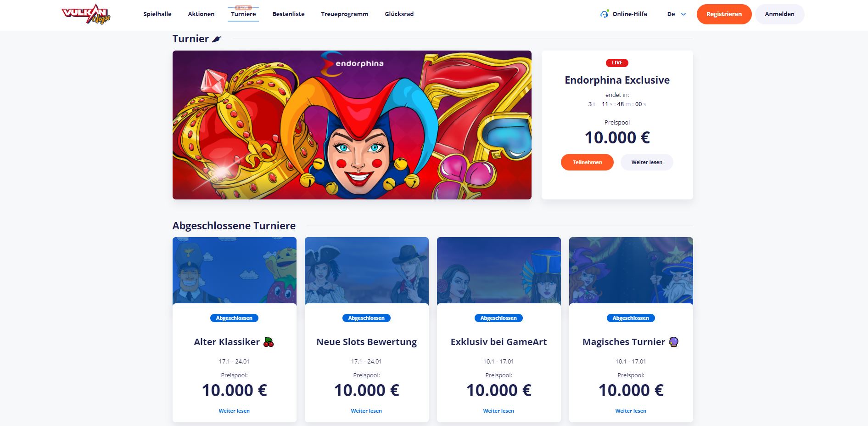Click Weiter lesen under Neue Slots Bewertung
Image resolution: width=868 pixels, height=426 pixels.
pos(366,411)
